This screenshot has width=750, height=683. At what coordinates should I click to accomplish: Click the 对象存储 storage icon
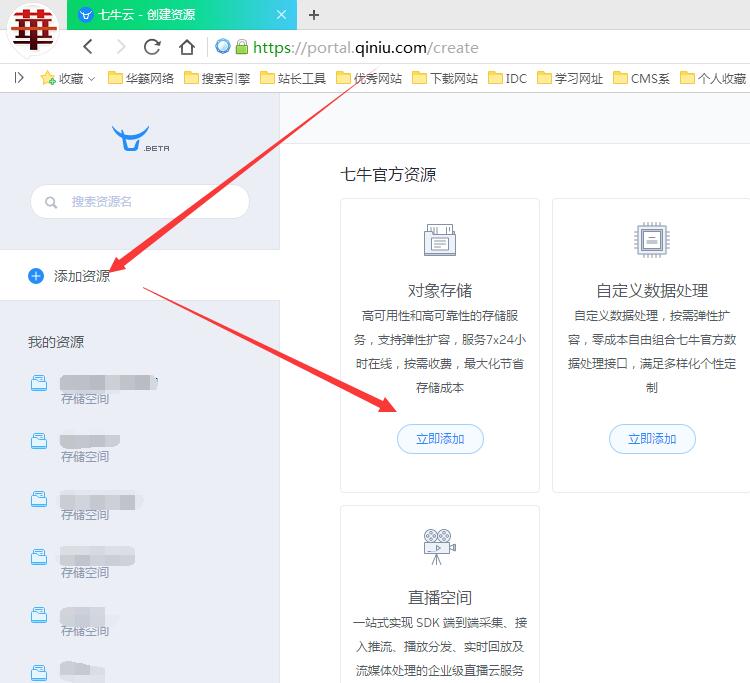(440, 240)
